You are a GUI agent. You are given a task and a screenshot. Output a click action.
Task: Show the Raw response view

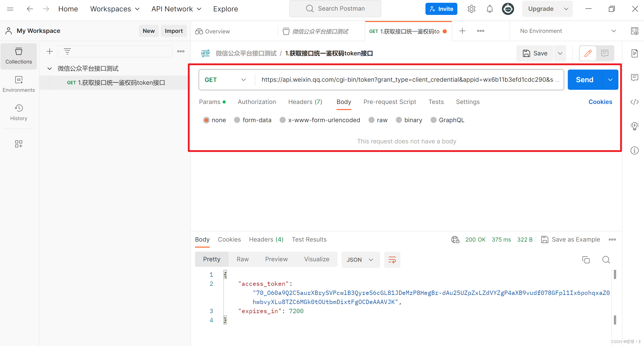pos(243,259)
